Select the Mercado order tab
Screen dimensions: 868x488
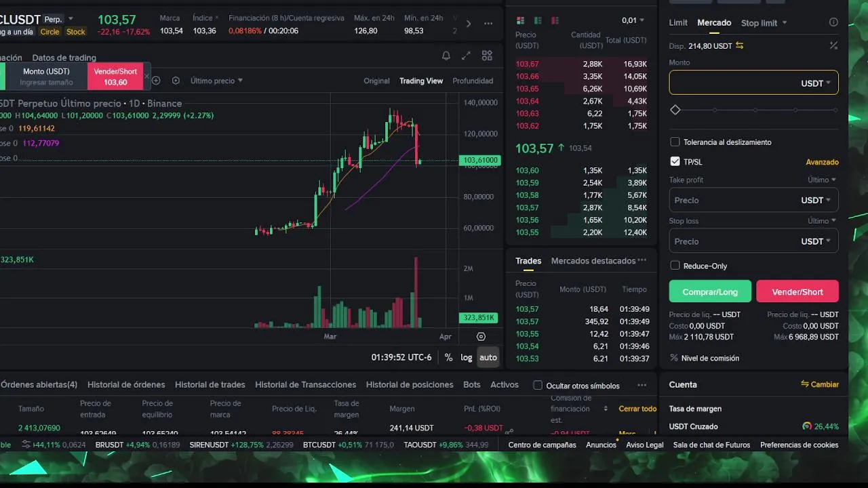click(x=714, y=23)
